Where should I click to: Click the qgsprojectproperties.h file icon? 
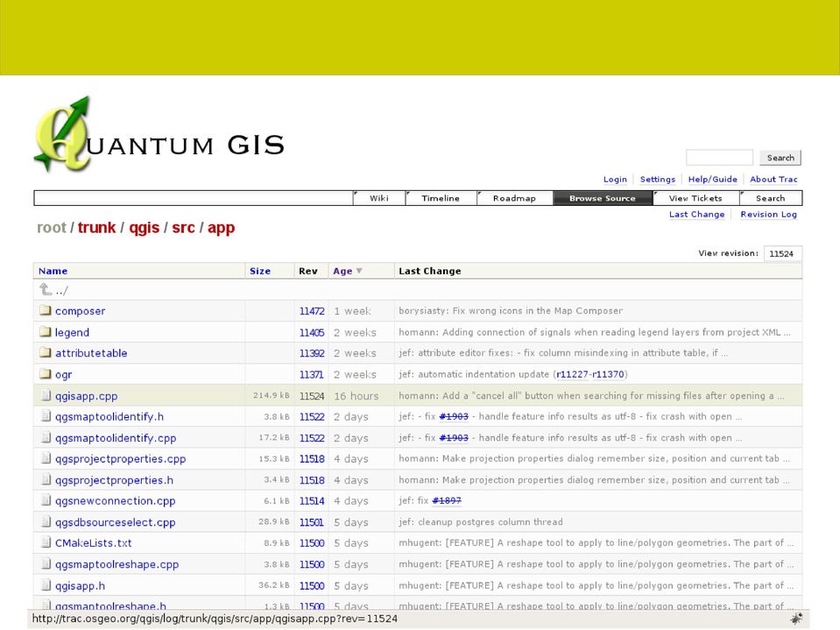pos(46,480)
